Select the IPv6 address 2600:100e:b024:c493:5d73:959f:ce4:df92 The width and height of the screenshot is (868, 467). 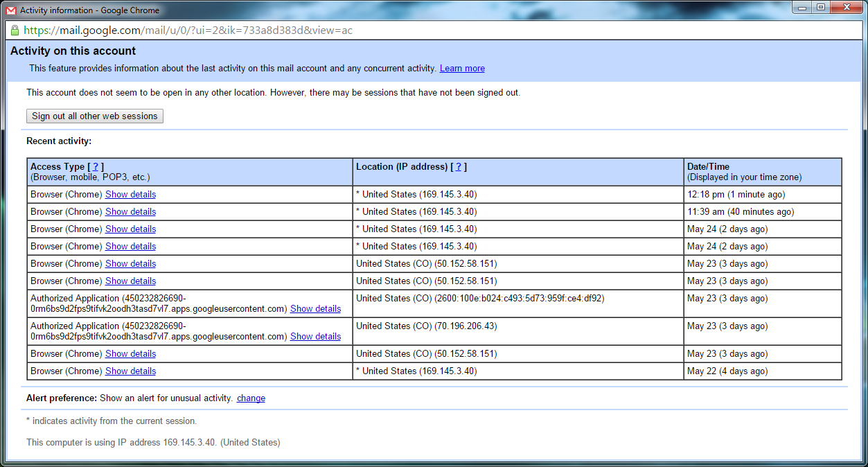point(520,299)
